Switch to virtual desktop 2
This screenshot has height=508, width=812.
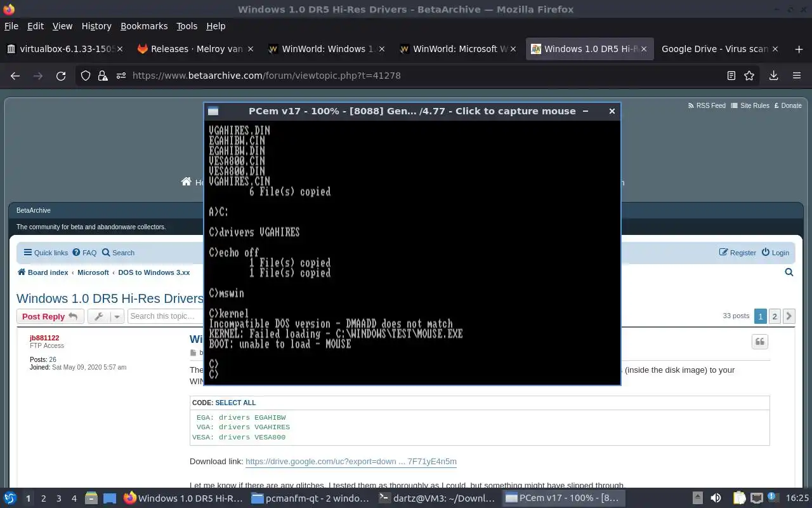pos(44,498)
